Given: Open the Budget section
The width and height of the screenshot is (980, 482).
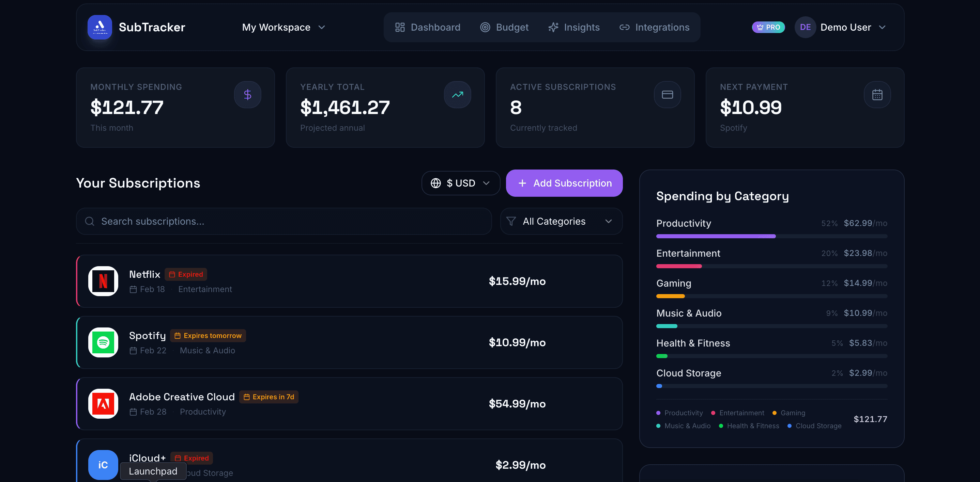Looking at the screenshot, I should [x=504, y=27].
